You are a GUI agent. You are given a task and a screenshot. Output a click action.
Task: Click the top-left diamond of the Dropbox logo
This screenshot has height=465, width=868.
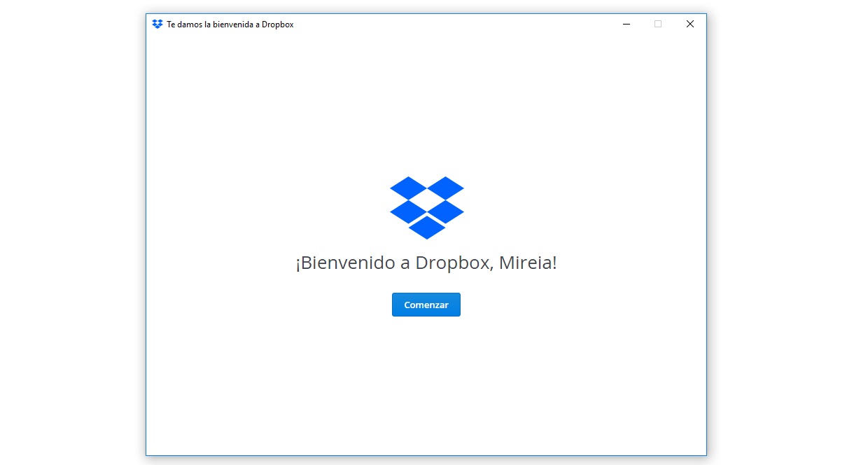tap(408, 188)
